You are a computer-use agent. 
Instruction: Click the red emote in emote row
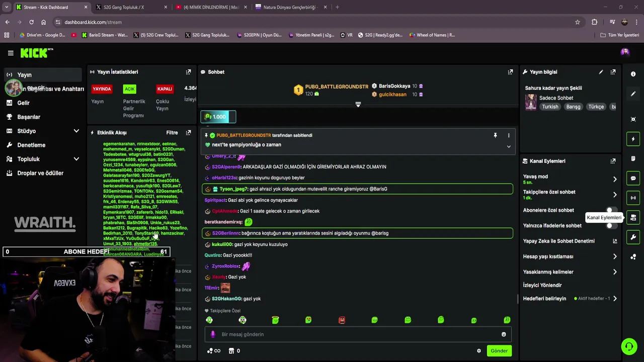click(342, 320)
